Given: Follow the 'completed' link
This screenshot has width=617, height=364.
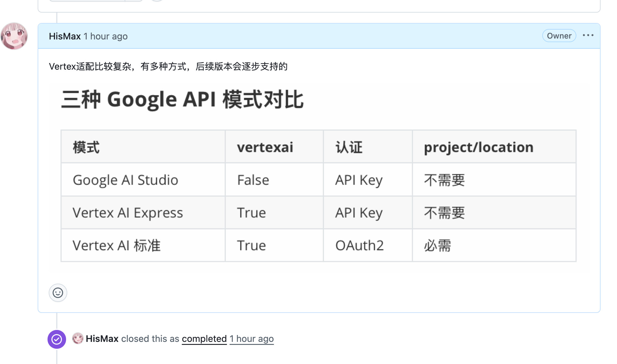Looking at the screenshot, I should point(204,339).
